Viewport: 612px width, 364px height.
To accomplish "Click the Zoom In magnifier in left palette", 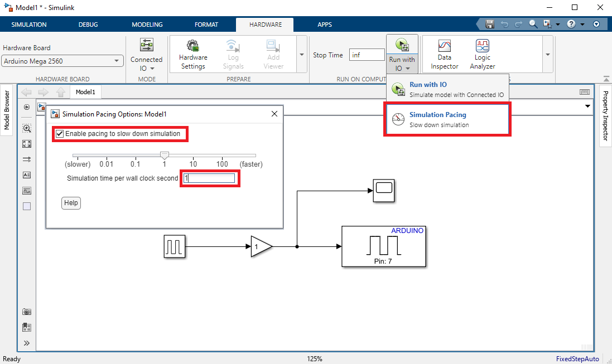I will pos(27,128).
